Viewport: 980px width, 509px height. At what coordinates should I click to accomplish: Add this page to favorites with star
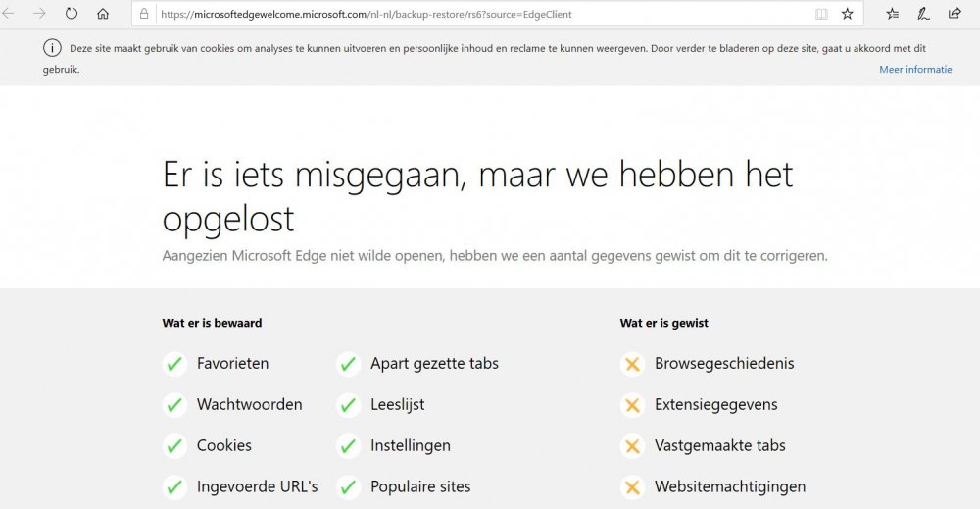pos(848,15)
